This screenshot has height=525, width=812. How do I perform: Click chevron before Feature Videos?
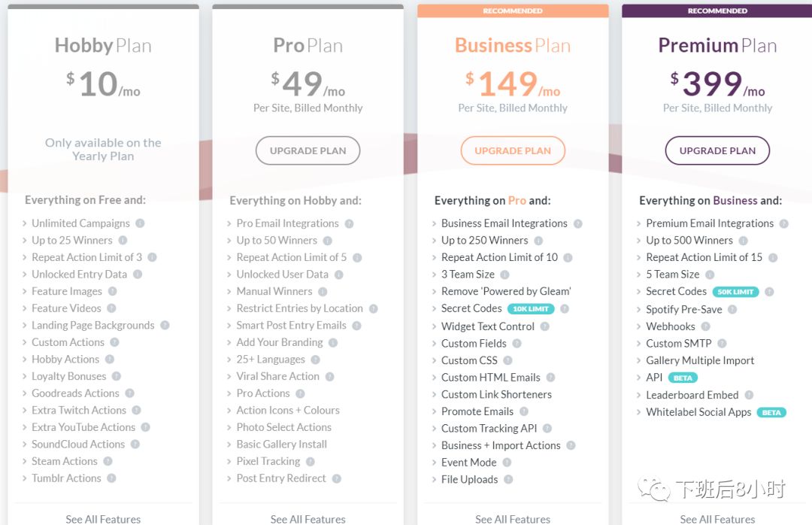(x=24, y=308)
